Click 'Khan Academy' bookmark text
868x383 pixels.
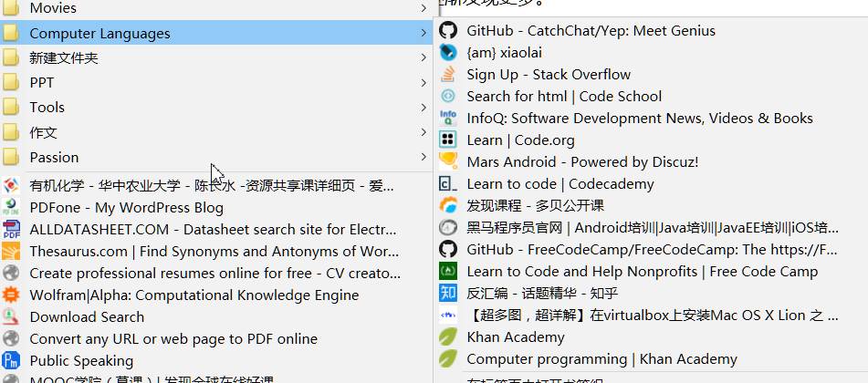(516, 337)
